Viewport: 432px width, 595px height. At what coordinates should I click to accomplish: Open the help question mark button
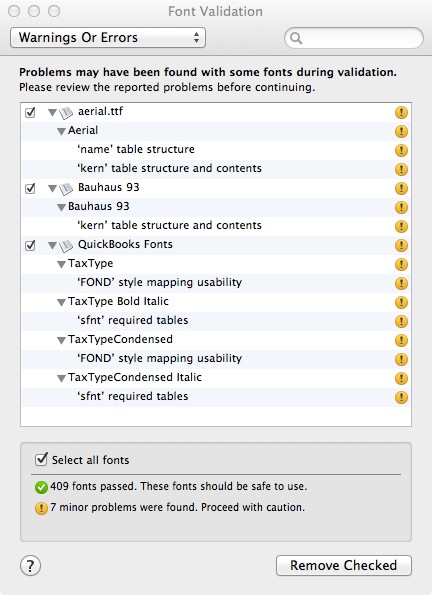point(30,565)
